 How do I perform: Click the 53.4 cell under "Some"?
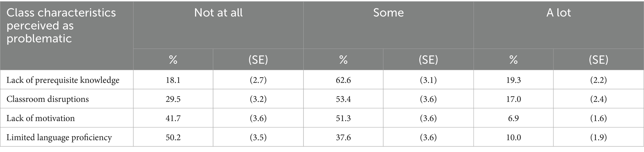(x=343, y=99)
